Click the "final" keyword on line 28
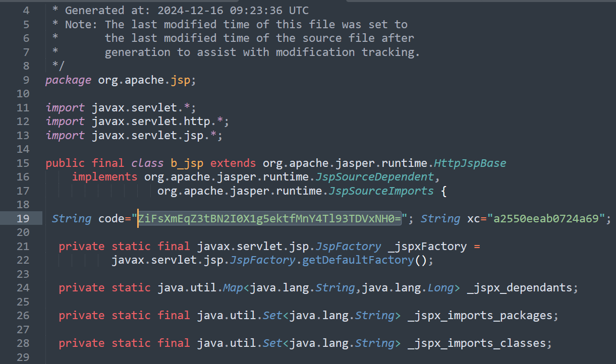616x364 pixels. pyautogui.click(x=174, y=343)
